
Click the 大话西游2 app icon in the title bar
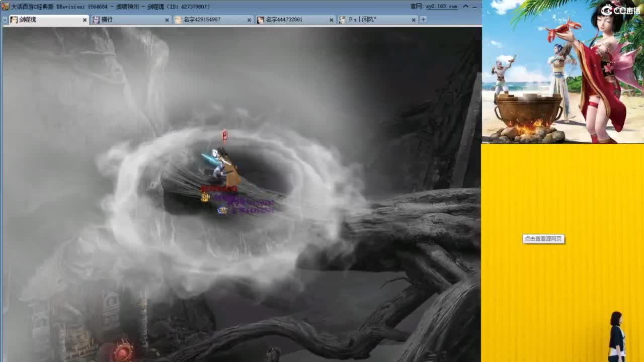click(5, 7)
